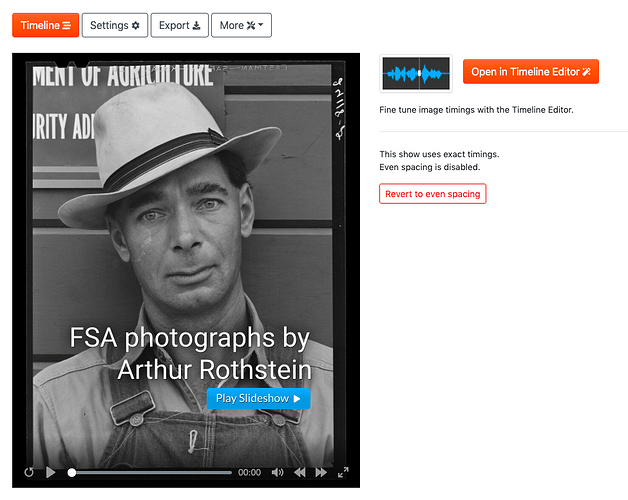Click the slideshow title text overlay

[191, 353]
